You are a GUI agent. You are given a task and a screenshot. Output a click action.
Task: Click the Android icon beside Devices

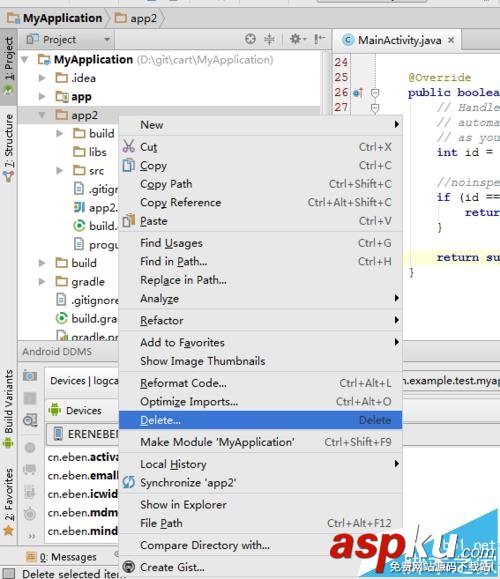pyautogui.click(x=55, y=410)
